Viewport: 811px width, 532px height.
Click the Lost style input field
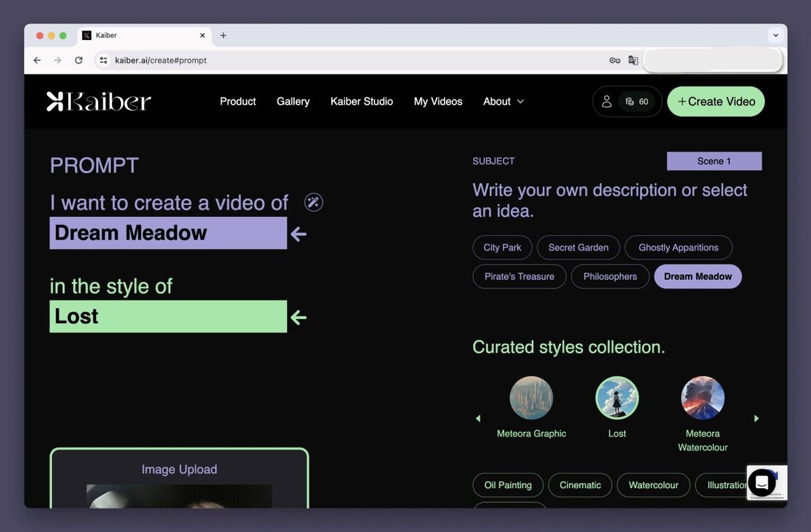(x=168, y=316)
